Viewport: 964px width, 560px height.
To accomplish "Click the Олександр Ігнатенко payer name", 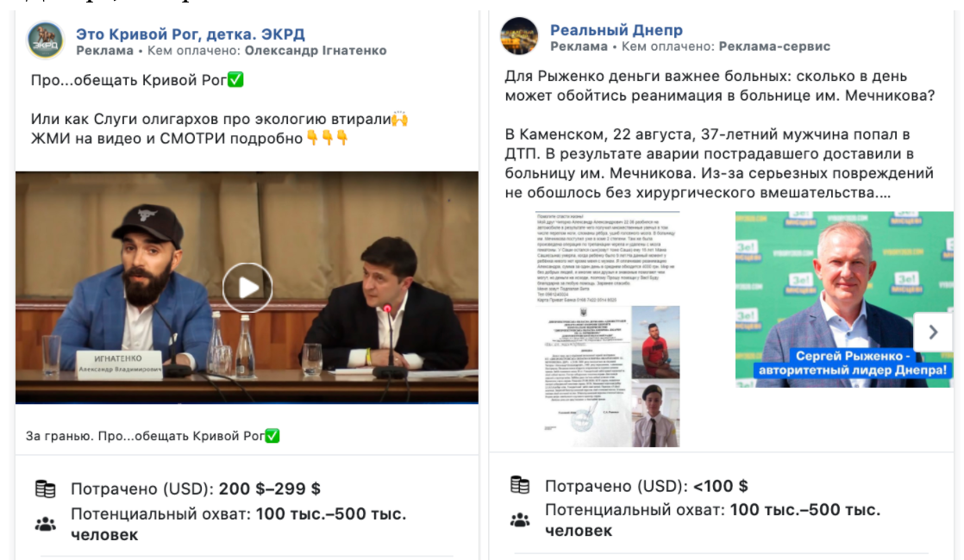I will (316, 50).
